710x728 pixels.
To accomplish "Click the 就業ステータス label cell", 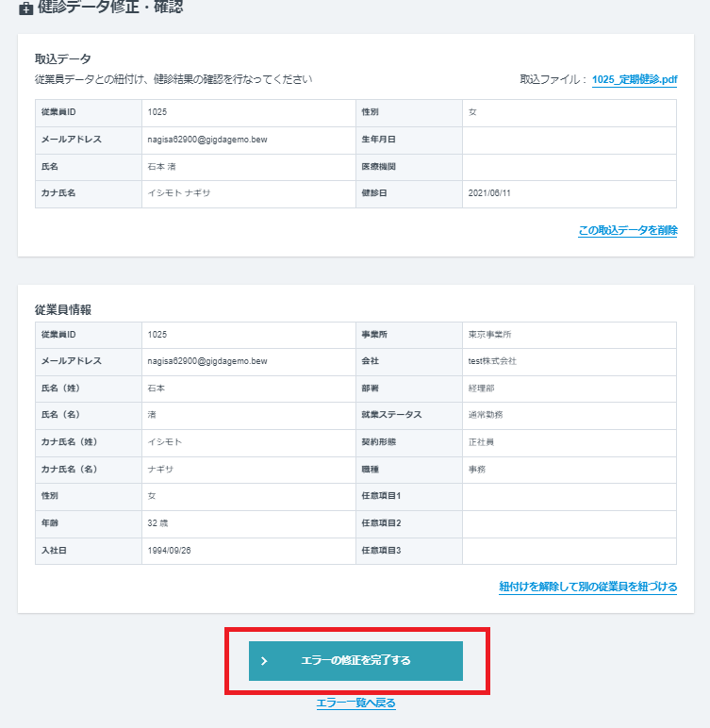I will [x=409, y=415].
